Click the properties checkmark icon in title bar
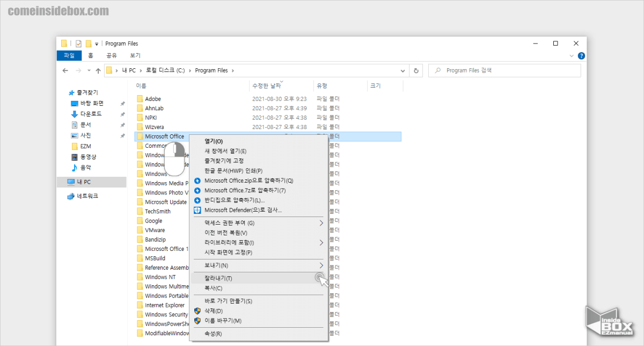The image size is (644, 346). click(x=78, y=44)
